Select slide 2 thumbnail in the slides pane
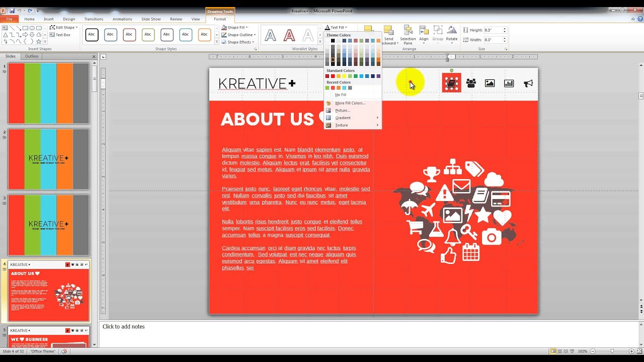Screen dimensions: 644x362 pos(48,159)
